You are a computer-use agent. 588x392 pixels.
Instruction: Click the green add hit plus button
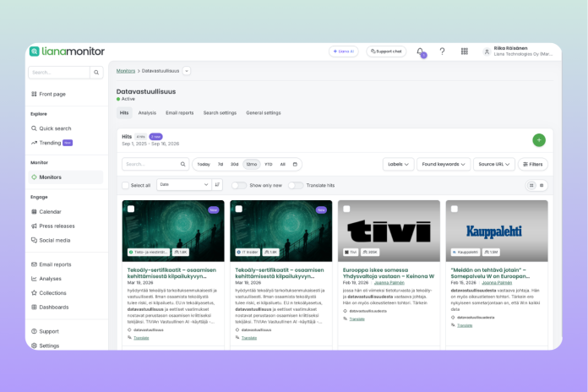coord(539,140)
